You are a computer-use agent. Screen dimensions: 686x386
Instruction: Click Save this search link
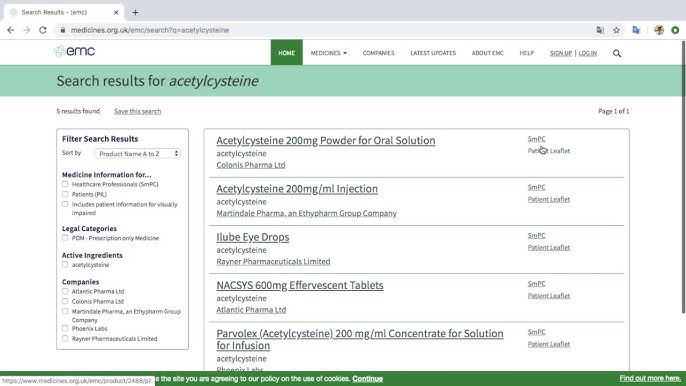pos(137,111)
